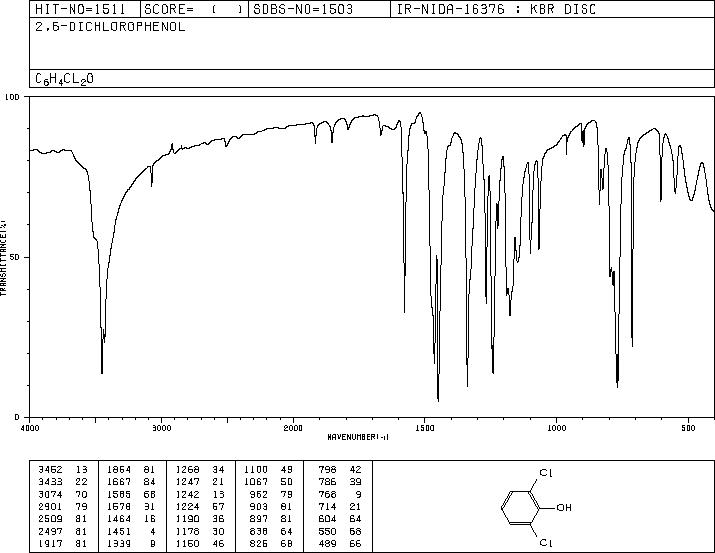Click the 1864 peak table entry
The height and width of the screenshot is (553, 715).
(x=131, y=469)
